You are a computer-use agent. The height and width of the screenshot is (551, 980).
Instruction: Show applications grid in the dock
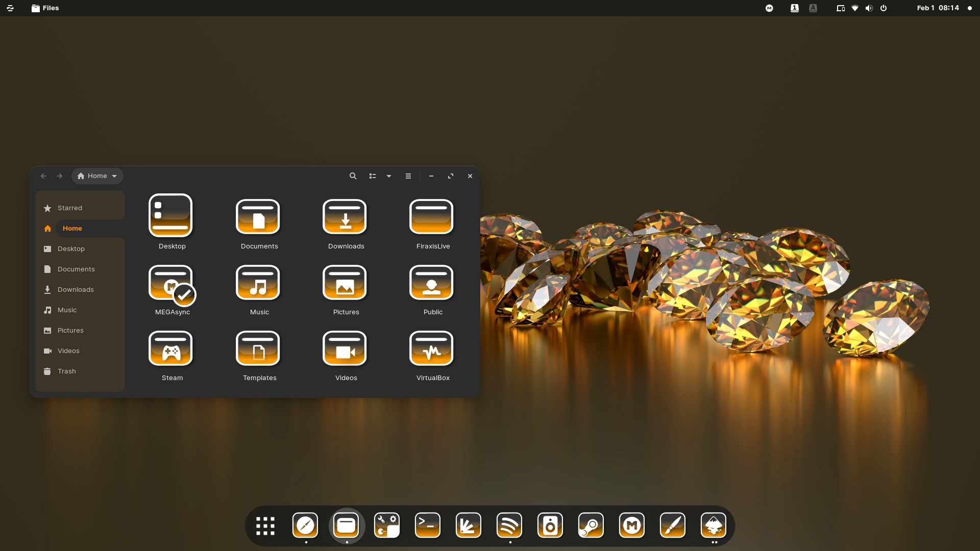pos(265,526)
